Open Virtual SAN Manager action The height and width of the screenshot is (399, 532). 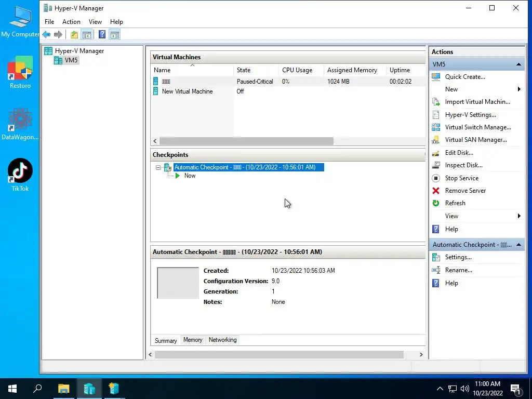coord(476,140)
